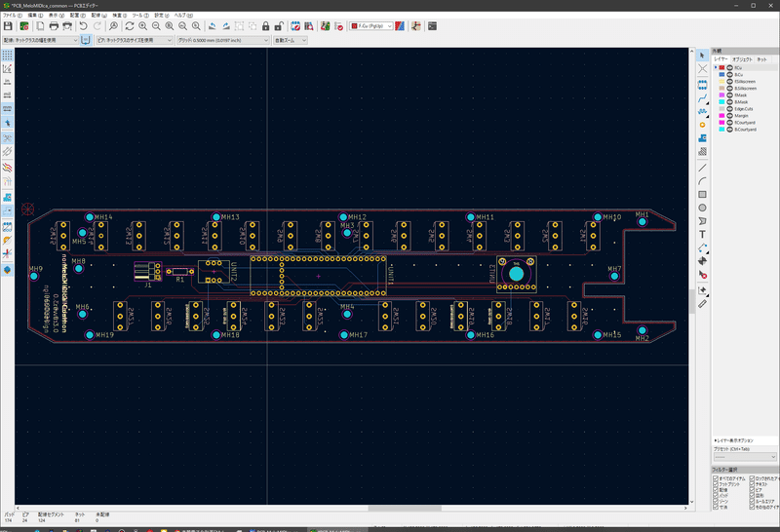The image size is (780, 532).
Task: Choose the selection arrow tool
Action: point(702,56)
